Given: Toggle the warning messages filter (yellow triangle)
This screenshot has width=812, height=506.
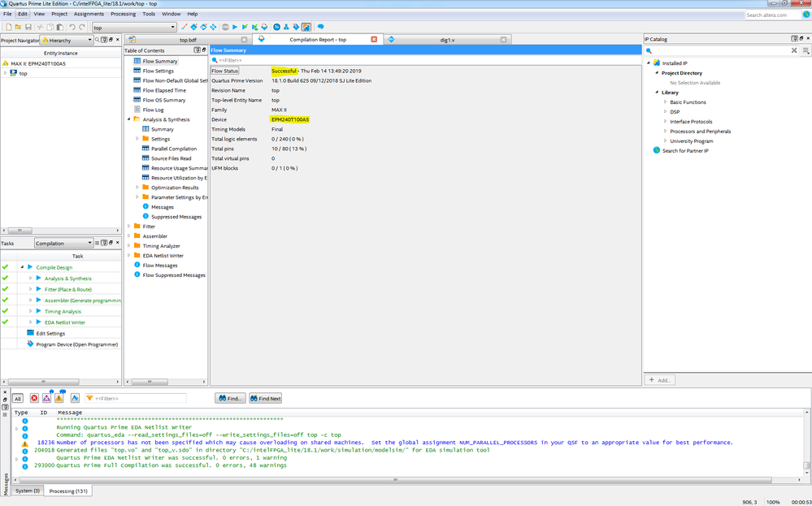Looking at the screenshot, I should (59, 398).
